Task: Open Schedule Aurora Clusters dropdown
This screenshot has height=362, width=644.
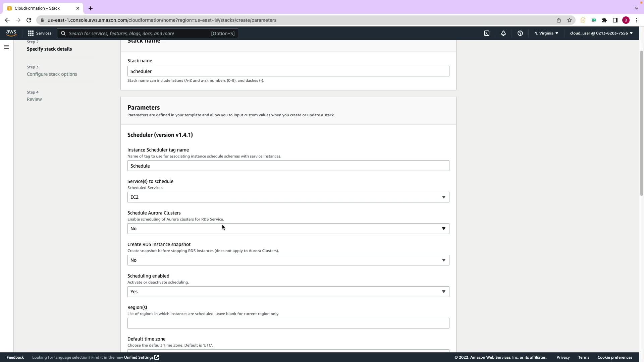Action: point(288,229)
